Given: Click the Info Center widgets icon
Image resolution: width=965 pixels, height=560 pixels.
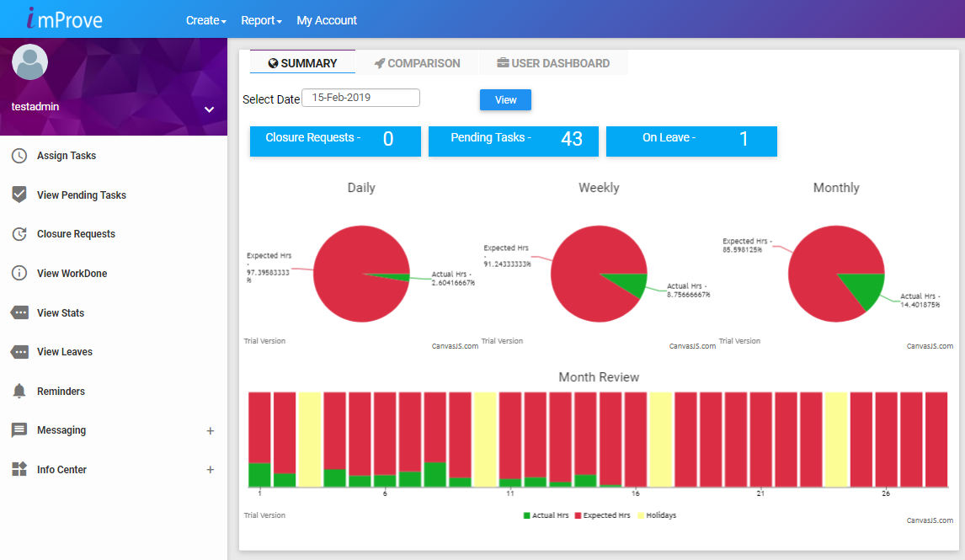Looking at the screenshot, I should tap(19, 470).
